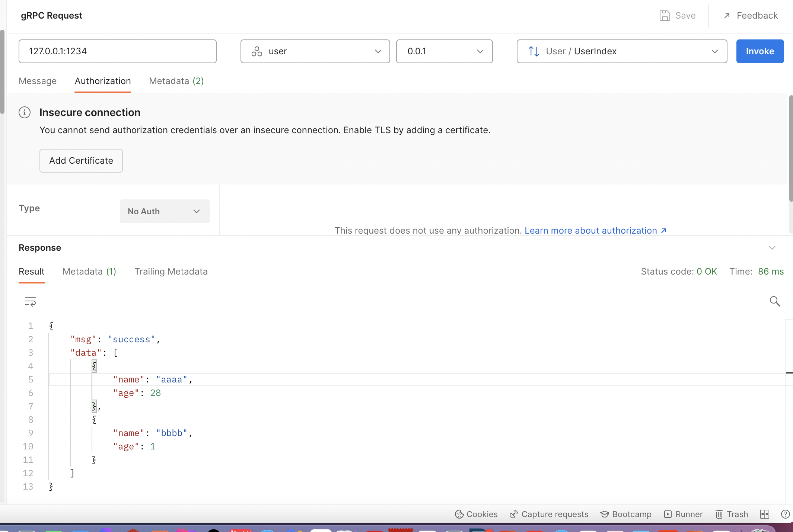Viewport: 793px width, 532px height.
Task: Open the User / UserIndex method selector
Action: pyautogui.click(x=622, y=51)
